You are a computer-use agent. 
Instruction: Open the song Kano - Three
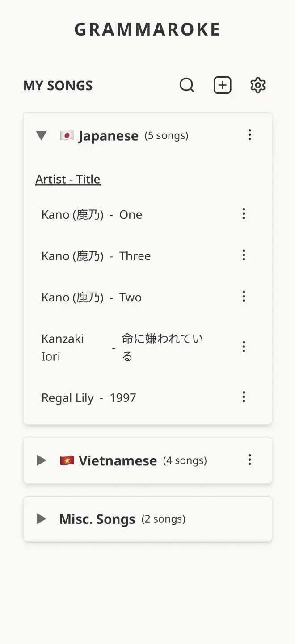point(96,256)
